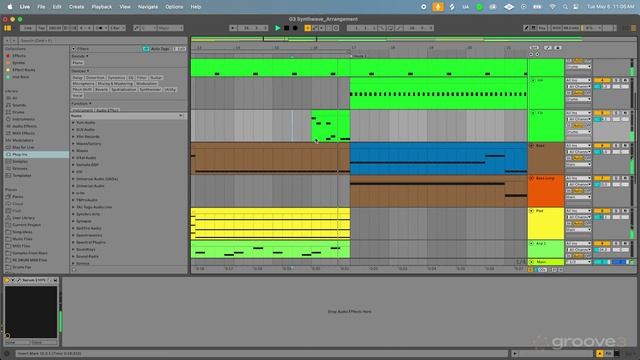This screenshot has height=360, width=640.
Task: Adjust the Main track volume slider
Action: tap(603, 262)
